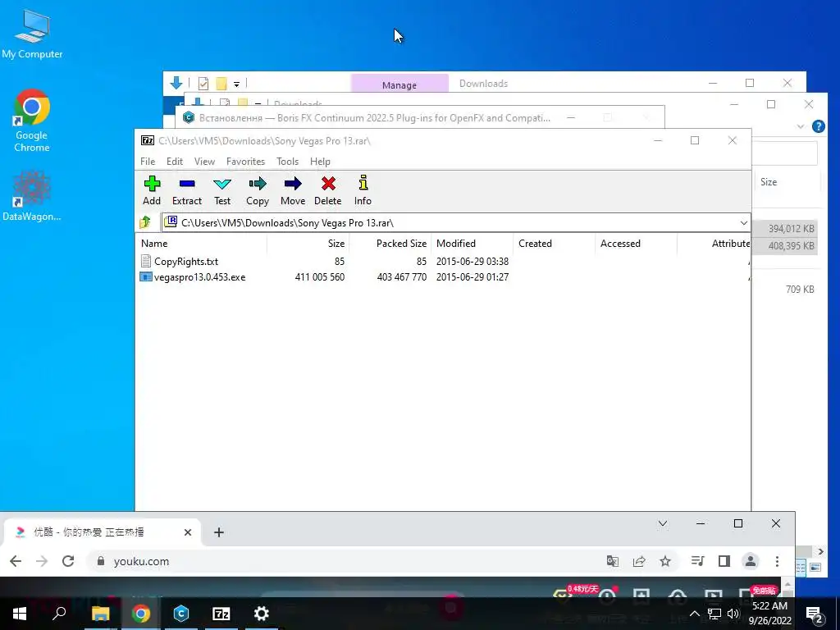
Task: Open Chrome tab search dropdown arrow
Action: pos(663,523)
